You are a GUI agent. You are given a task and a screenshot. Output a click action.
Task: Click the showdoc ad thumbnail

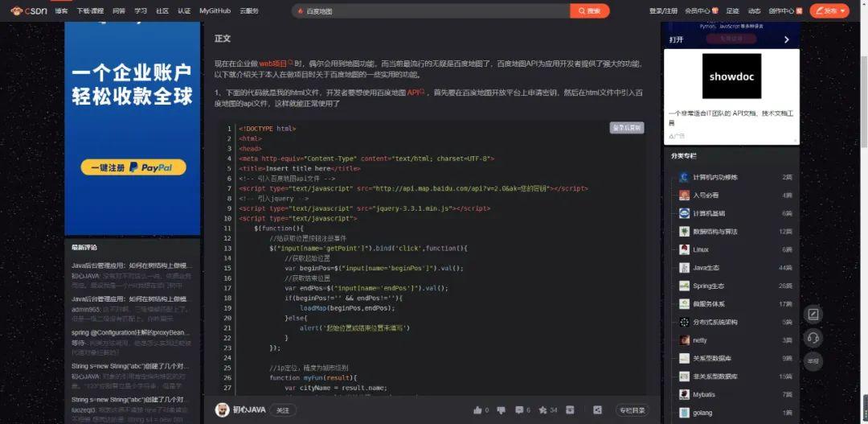click(732, 76)
